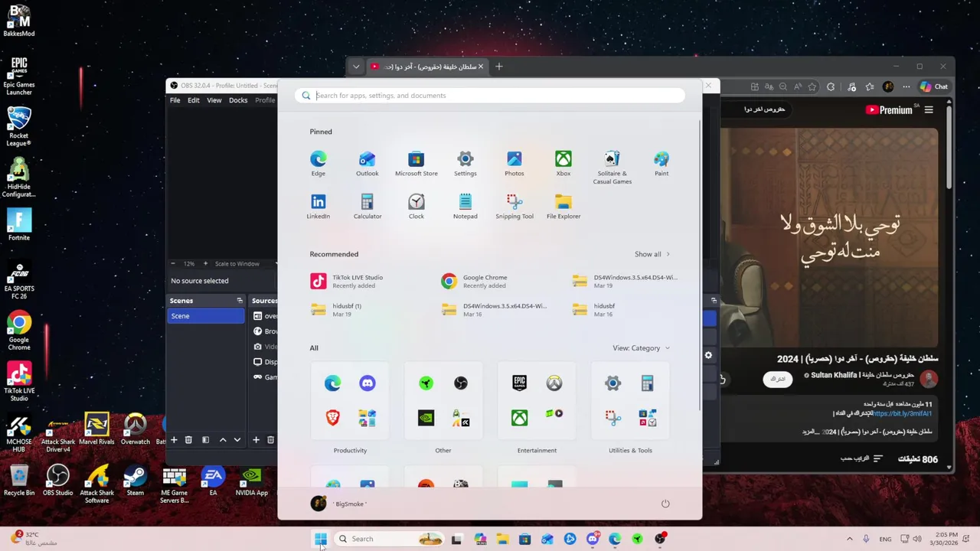Open volume control in system tray

[x=917, y=539]
